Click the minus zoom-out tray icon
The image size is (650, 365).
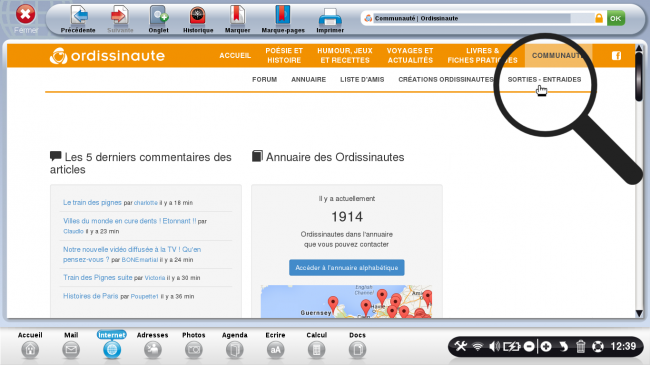tap(529, 346)
